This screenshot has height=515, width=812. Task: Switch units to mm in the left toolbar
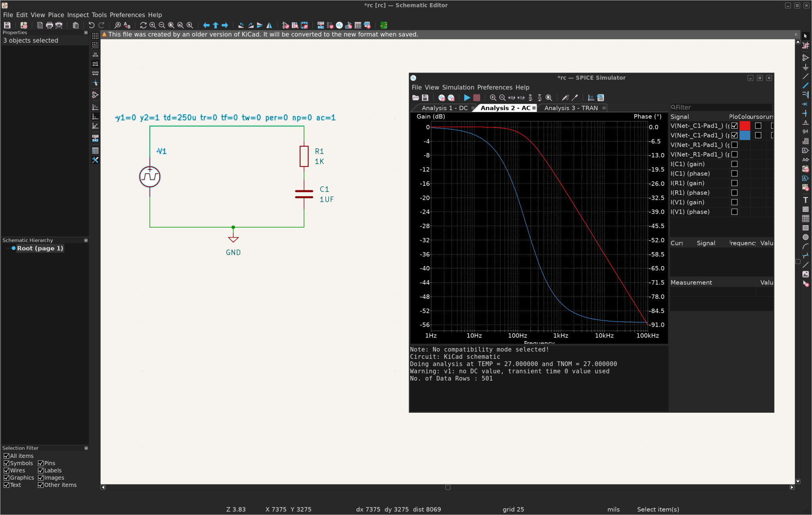(x=95, y=73)
